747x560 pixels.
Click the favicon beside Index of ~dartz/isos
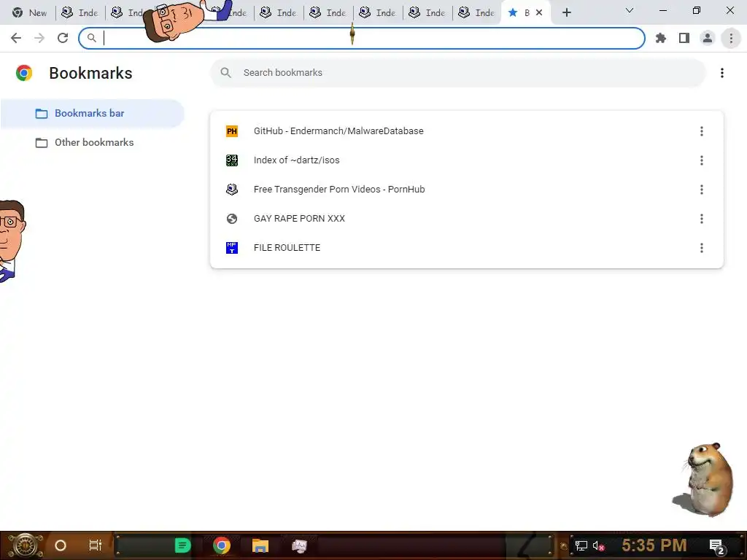(x=231, y=160)
